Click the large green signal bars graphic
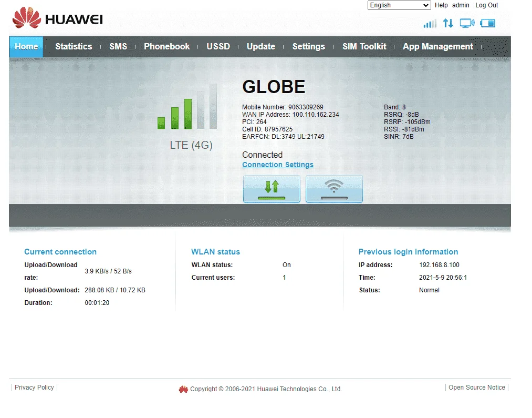Screen dimensions: 532x418 coord(187,107)
